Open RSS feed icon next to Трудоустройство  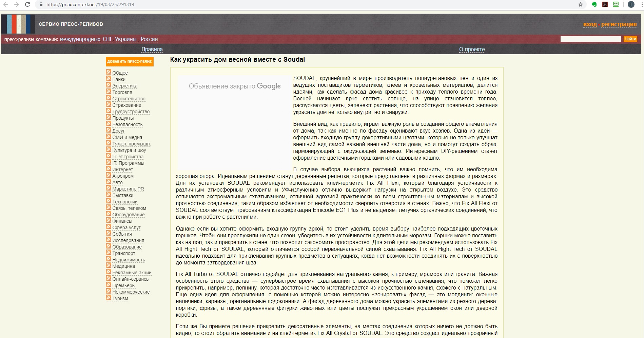point(109,111)
